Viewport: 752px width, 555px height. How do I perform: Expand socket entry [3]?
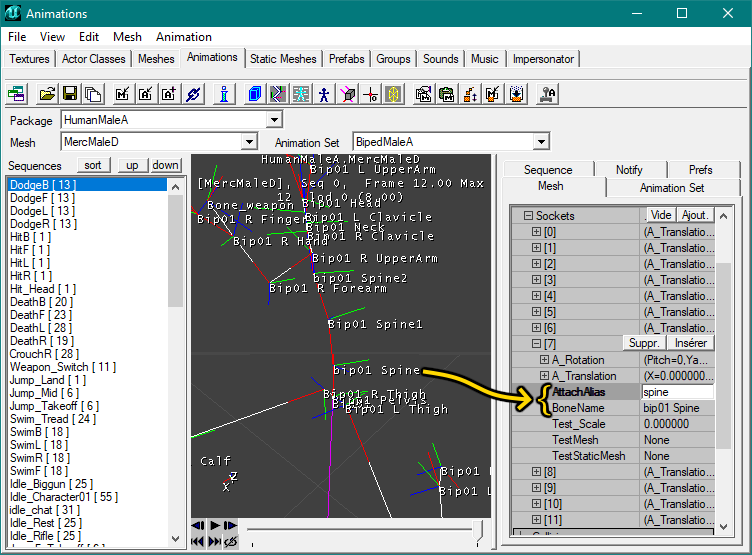536,280
